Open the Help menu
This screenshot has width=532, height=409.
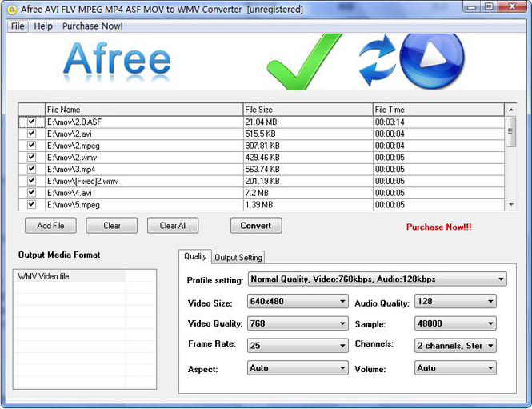[43, 26]
